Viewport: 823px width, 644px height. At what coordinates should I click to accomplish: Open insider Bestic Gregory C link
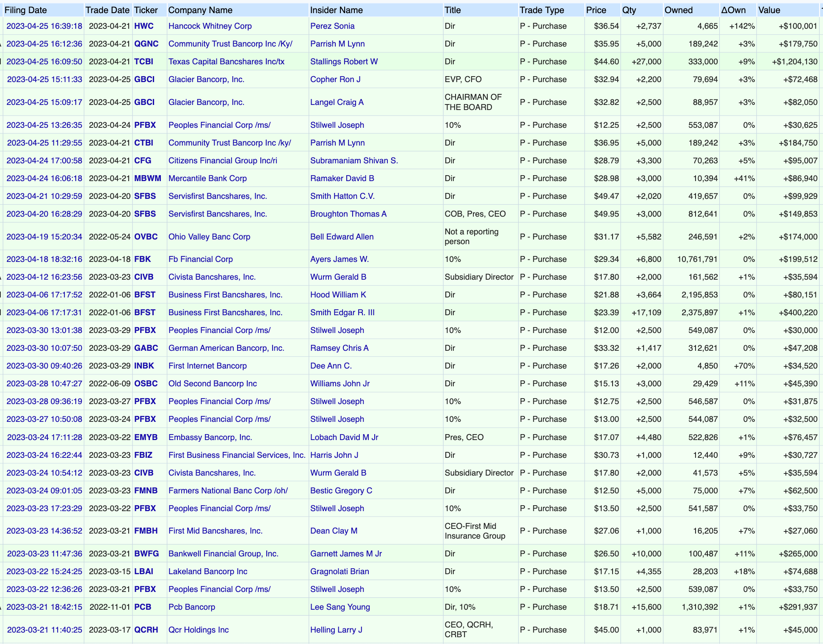341,491
